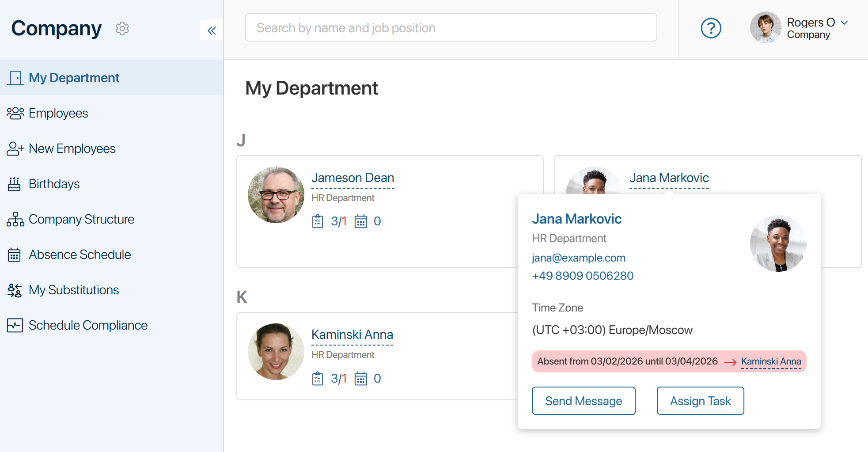Click the jana@example.com email link
868x452 pixels.
tap(578, 258)
